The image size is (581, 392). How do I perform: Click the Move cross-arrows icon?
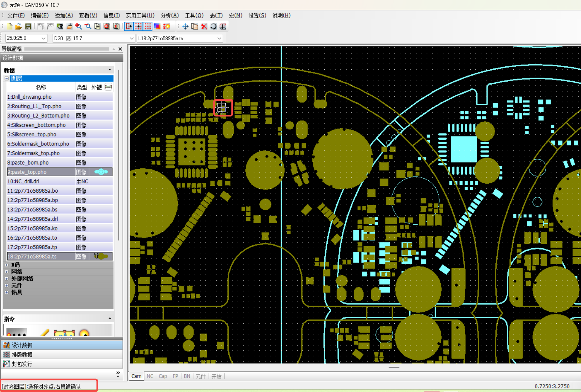pos(185,26)
